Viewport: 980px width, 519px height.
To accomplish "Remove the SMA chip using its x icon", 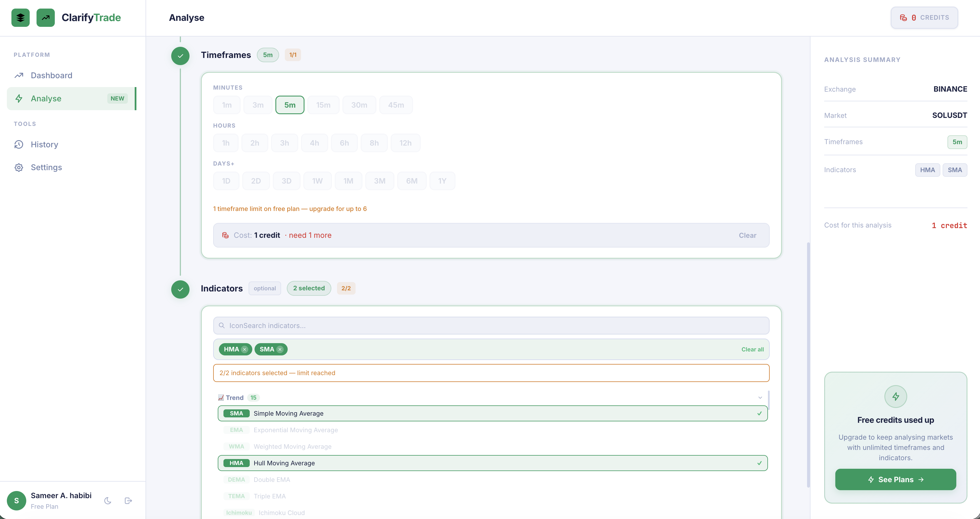I will click(x=280, y=349).
